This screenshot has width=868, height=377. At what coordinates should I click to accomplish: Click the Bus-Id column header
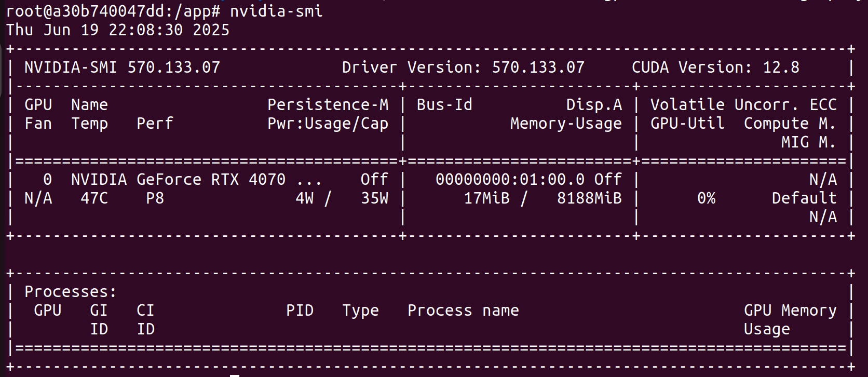445,104
